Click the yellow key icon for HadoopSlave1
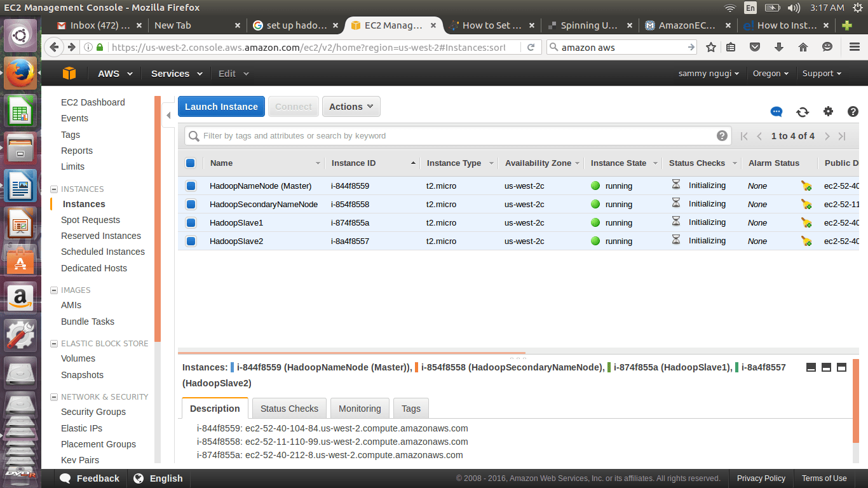The width and height of the screenshot is (868, 488). coord(806,223)
